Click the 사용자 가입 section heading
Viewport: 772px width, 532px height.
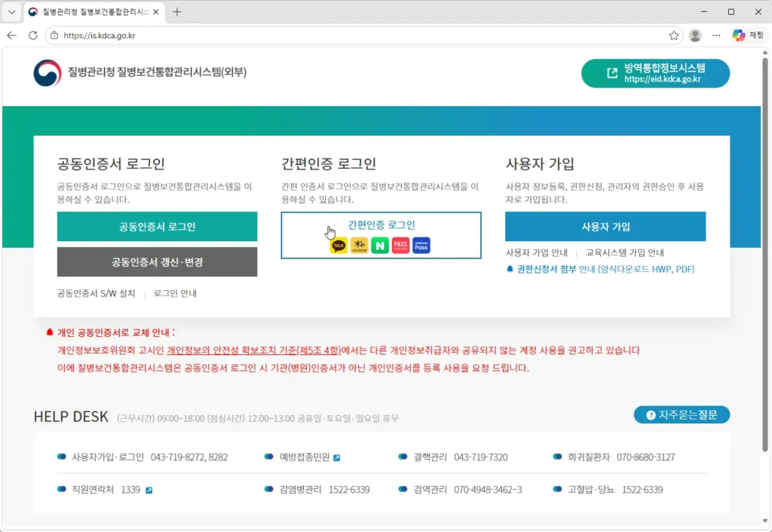(x=540, y=164)
